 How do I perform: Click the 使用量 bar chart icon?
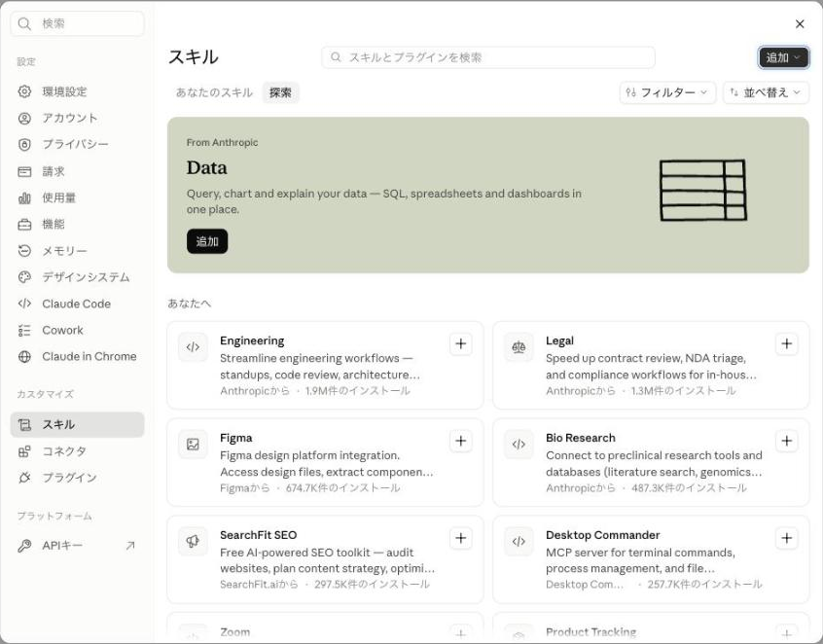pyautogui.click(x=24, y=197)
